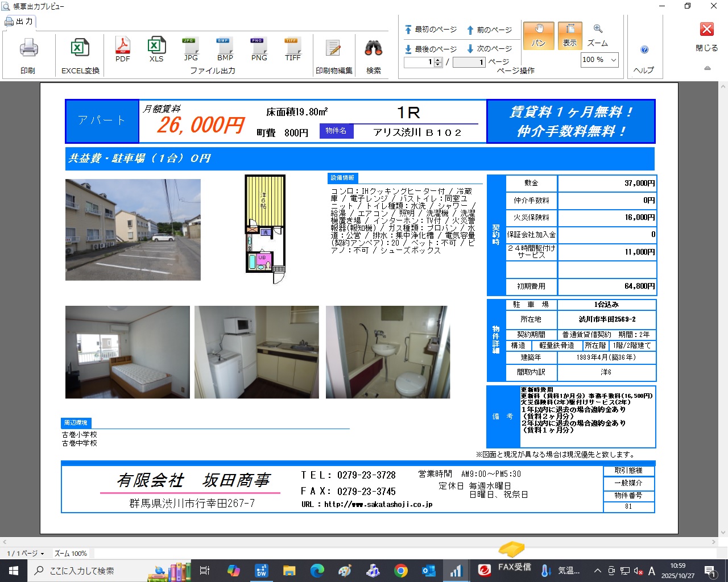Jump to 最後のページ (last page)

click(431, 49)
